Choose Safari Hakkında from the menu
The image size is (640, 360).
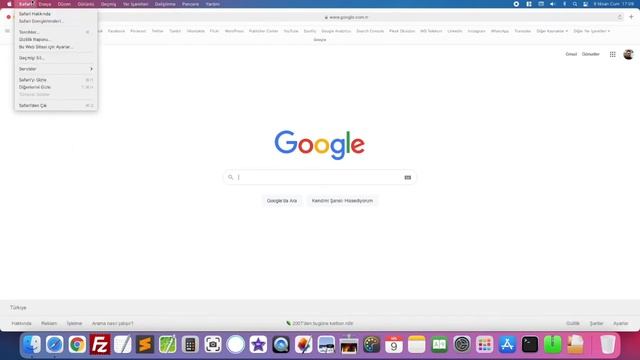point(56,14)
